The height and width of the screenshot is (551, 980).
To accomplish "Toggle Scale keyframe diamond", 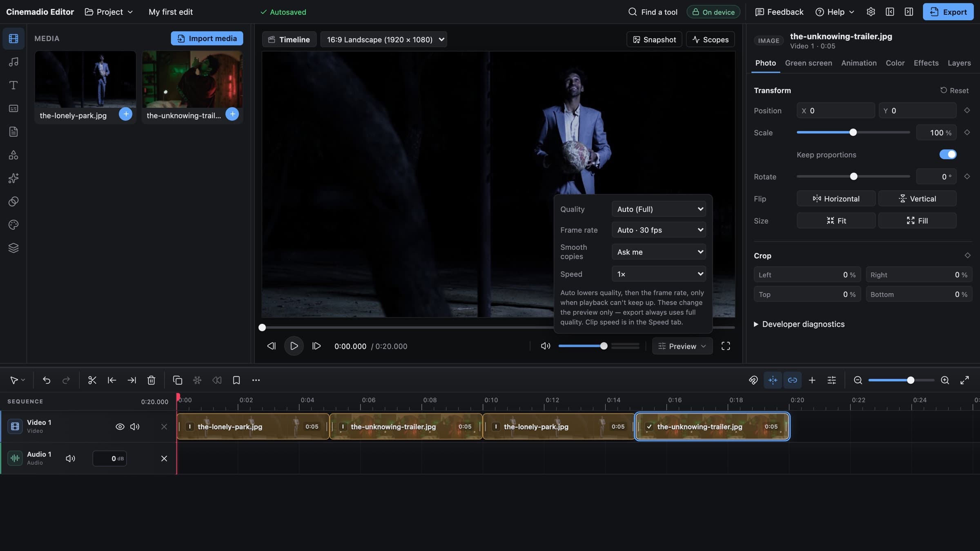I will pos(967,133).
